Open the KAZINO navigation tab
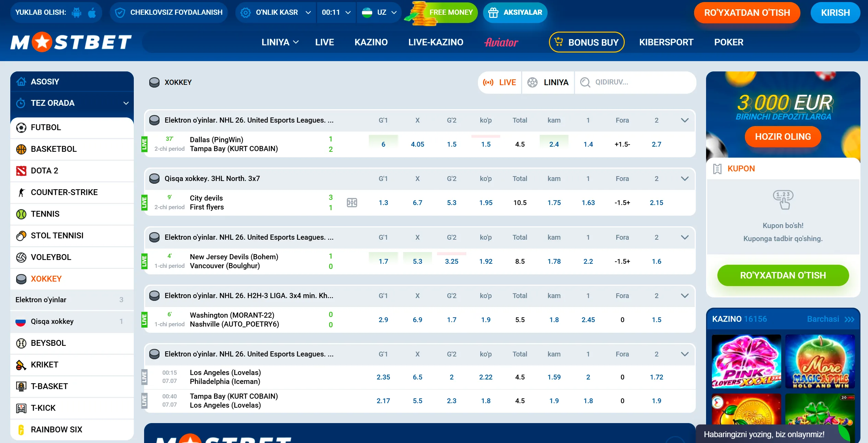The width and height of the screenshot is (868, 443). point(371,42)
